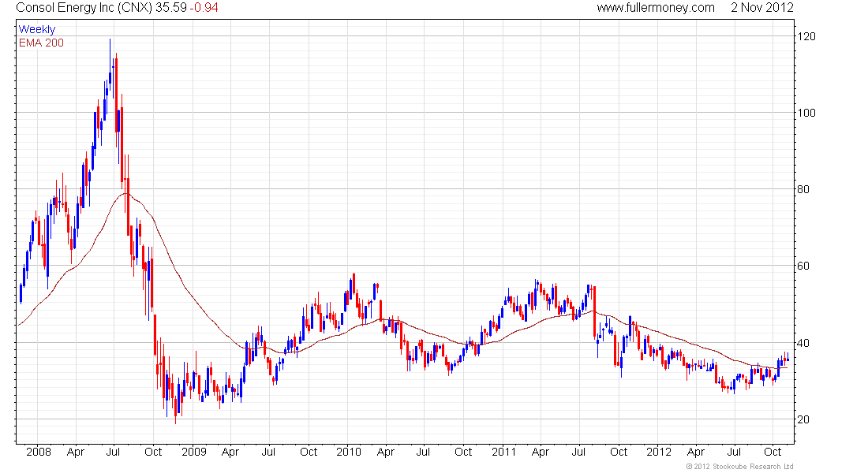Click the 100 price axis label

click(x=806, y=113)
